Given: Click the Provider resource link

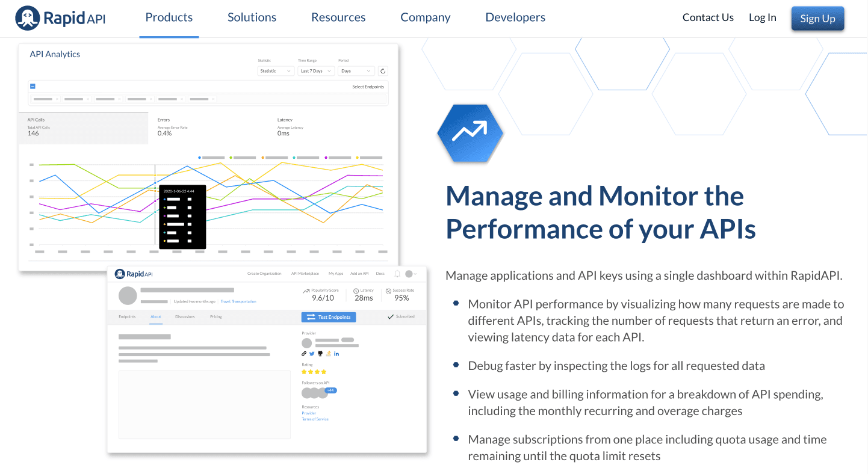Looking at the screenshot, I should pyautogui.click(x=309, y=413).
